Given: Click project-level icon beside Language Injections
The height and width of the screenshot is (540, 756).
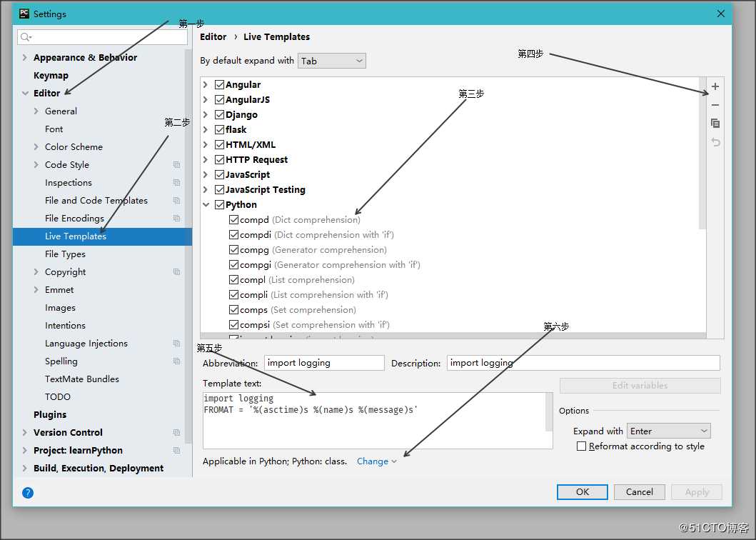Looking at the screenshot, I should (176, 343).
